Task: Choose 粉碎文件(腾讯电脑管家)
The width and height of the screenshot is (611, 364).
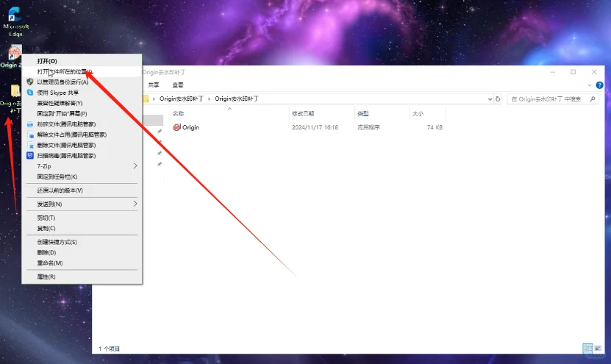Action: [82, 124]
